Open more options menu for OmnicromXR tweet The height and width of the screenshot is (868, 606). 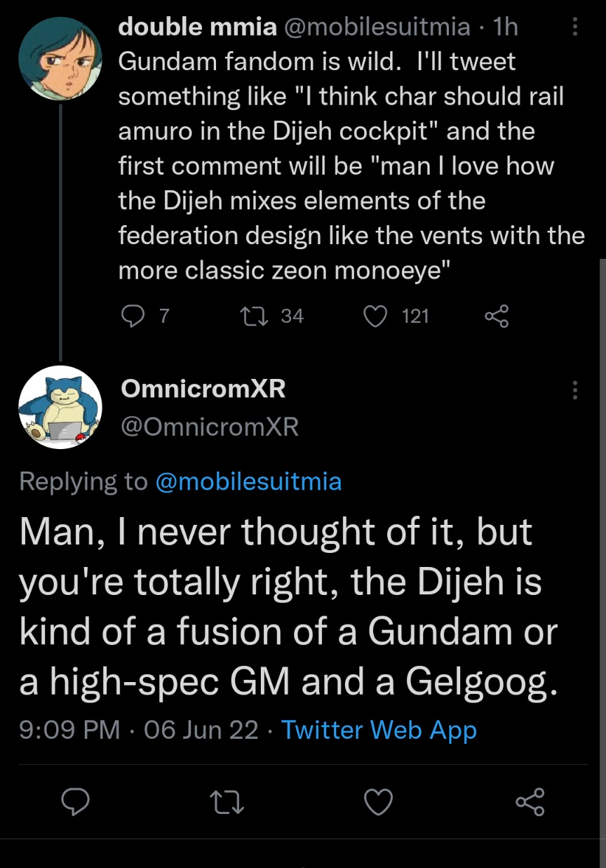tap(575, 390)
